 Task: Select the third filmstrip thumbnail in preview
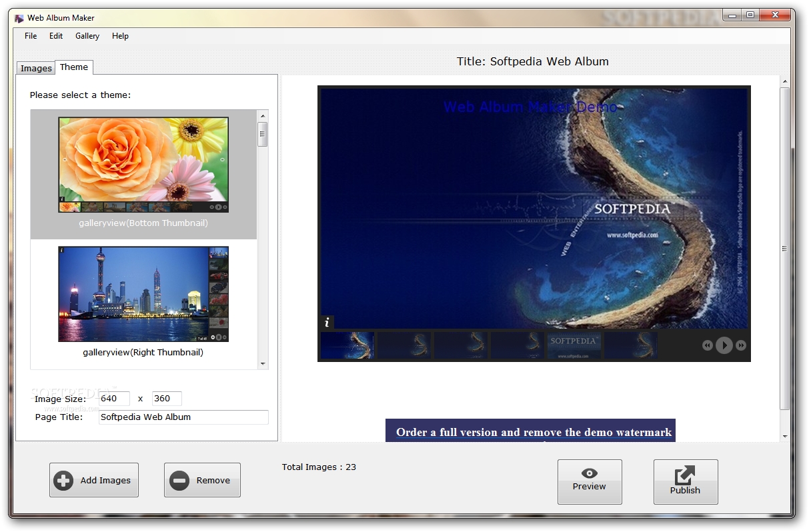(461, 345)
